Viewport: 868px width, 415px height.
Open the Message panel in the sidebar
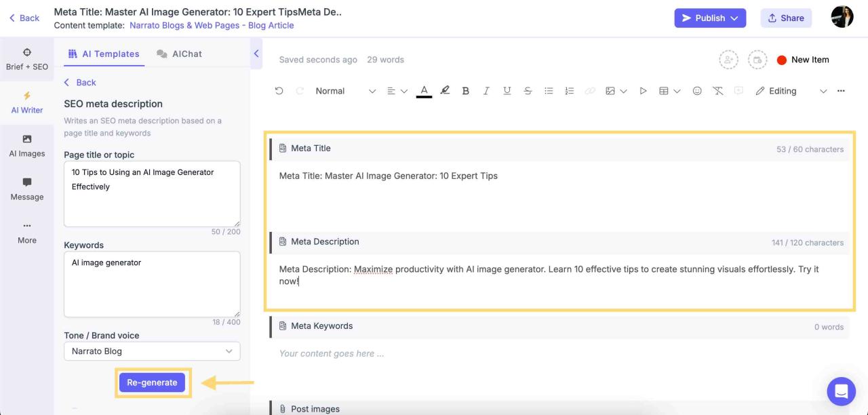click(27, 189)
